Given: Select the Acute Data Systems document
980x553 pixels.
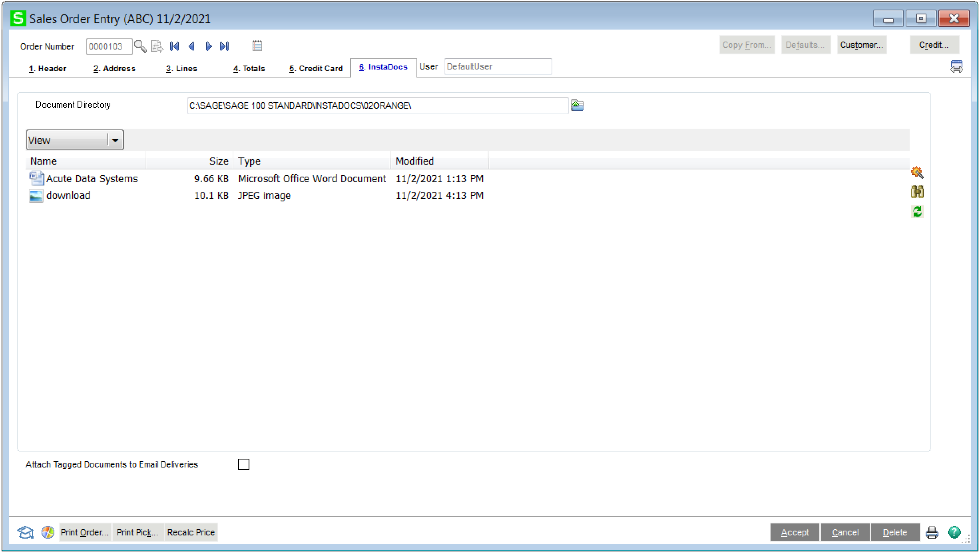Looking at the screenshot, I should click(92, 179).
